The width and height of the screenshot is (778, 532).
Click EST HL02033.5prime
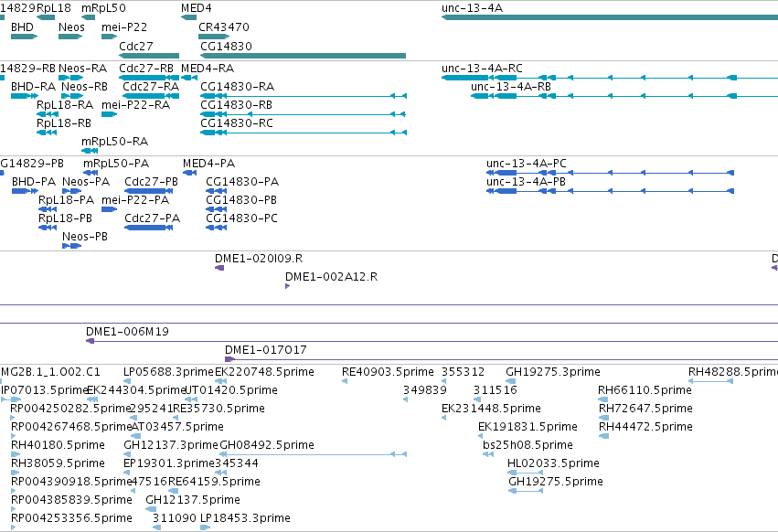[x=526, y=473]
